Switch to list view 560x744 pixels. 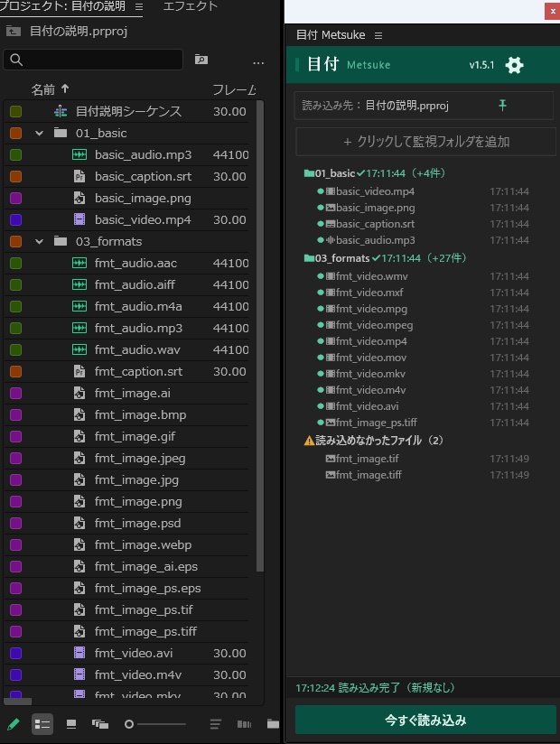(x=42, y=724)
